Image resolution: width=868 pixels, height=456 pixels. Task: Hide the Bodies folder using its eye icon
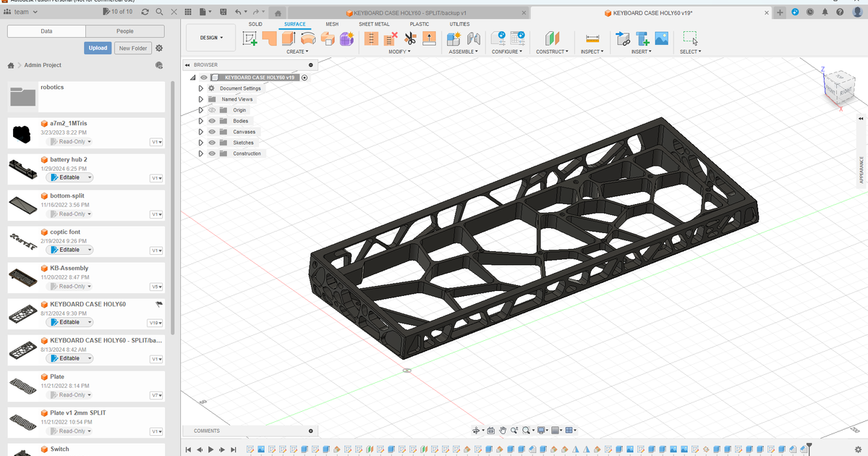click(213, 121)
